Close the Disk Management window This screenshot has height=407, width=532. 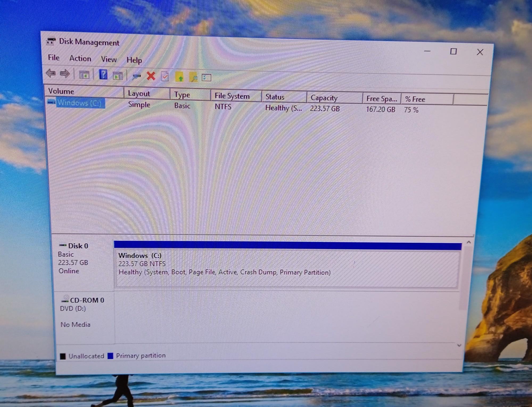point(480,52)
